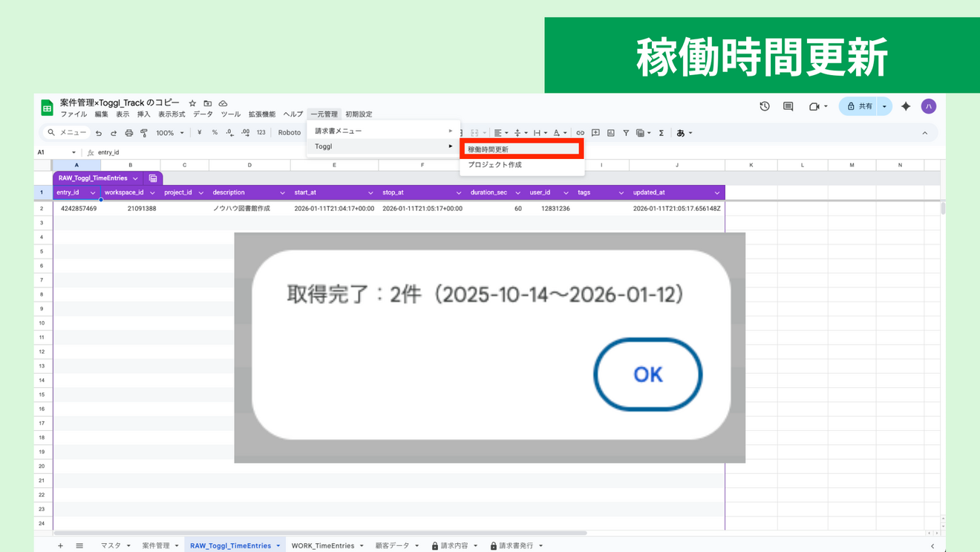This screenshot has width=980, height=552.
Task: Open the description column filter arrow
Action: coord(282,193)
